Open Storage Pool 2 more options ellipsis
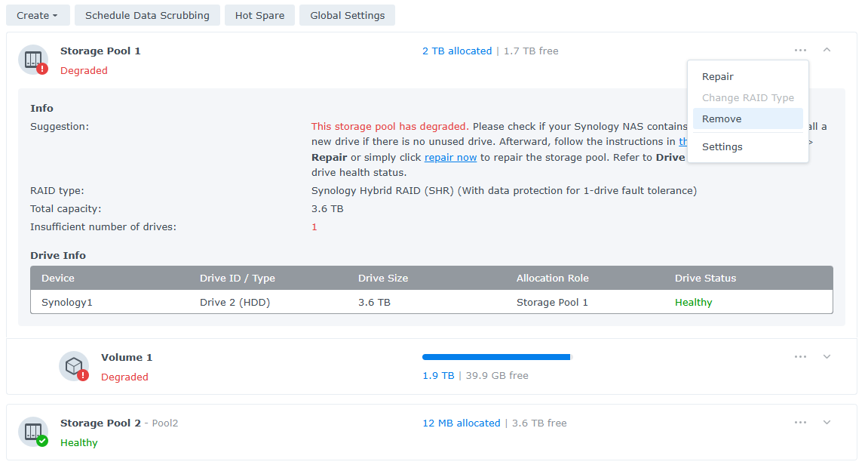Image resolution: width=868 pixels, height=468 pixels. [x=800, y=423]
